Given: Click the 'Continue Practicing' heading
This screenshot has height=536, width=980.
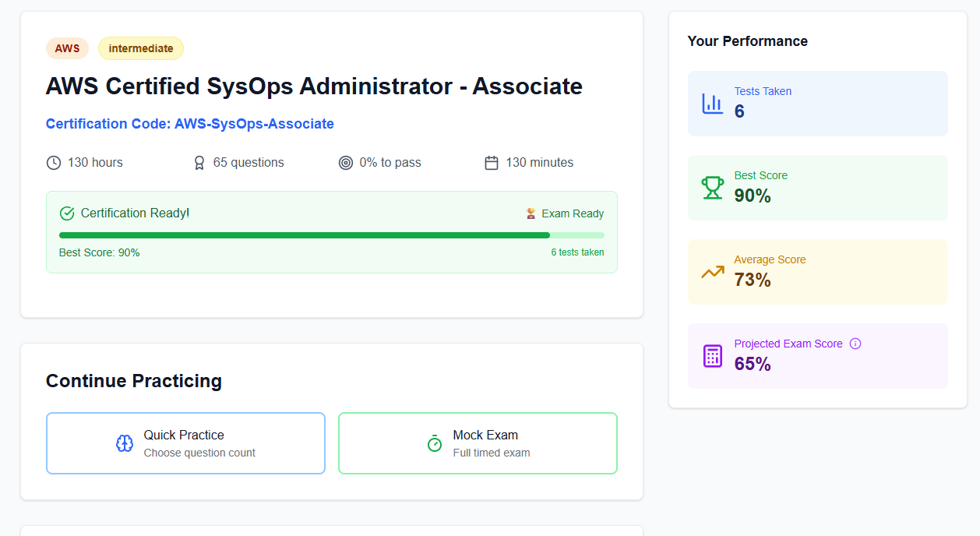Looking at the screenshot, I should point(134,381).
